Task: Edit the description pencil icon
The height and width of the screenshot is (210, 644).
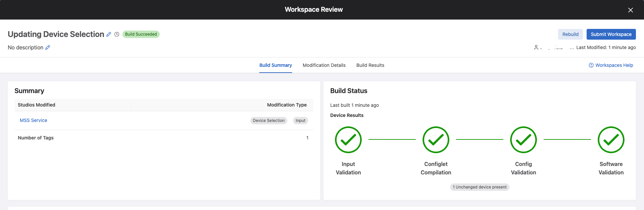Action: (48, 47)
